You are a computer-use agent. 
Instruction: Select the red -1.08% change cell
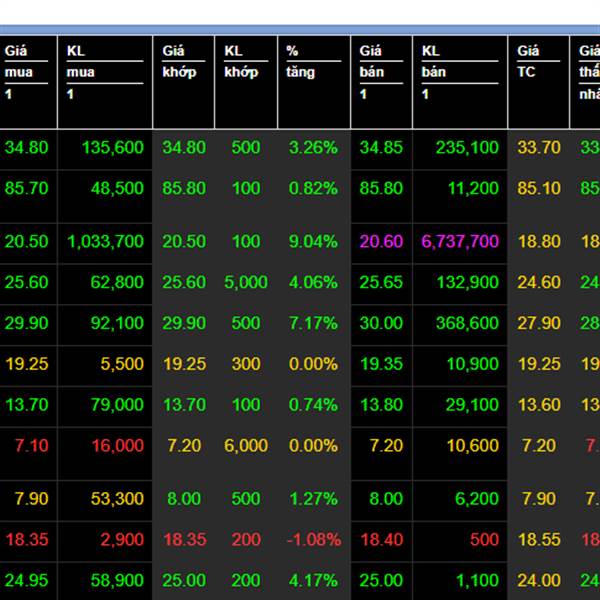click(x=313, y=539)
